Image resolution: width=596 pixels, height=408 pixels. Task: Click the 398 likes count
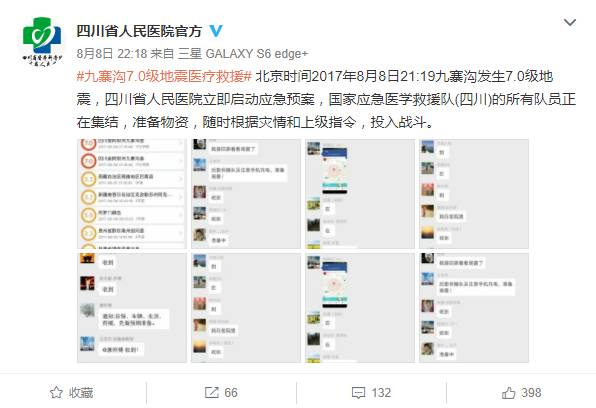[x=531, y=392]
